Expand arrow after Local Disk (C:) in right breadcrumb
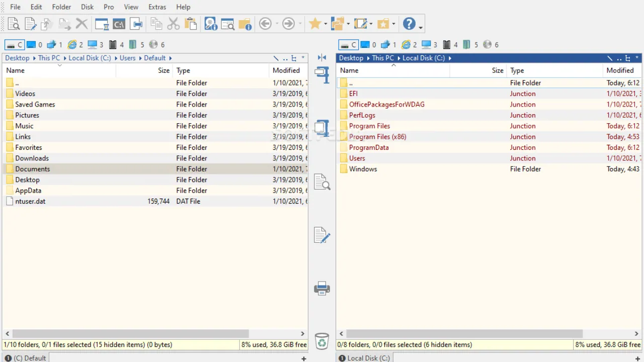 click(x=449, y=58)
